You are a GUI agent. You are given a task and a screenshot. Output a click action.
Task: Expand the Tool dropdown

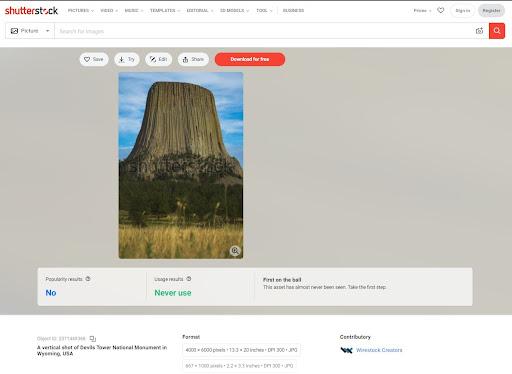[264, 11]
